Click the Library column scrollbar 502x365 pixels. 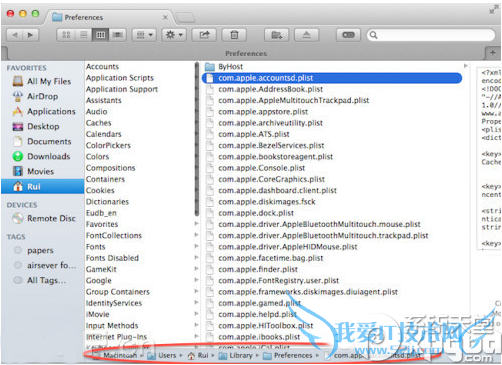(197, 138)
